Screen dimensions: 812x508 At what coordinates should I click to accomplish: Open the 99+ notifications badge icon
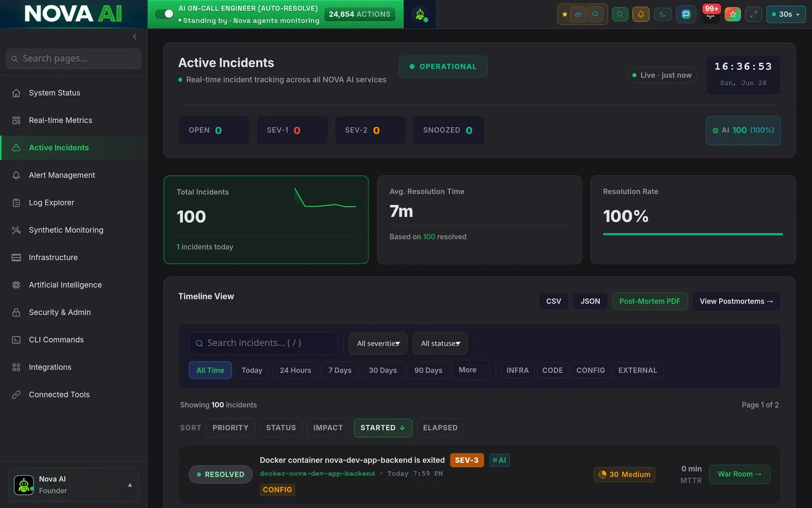pyautogui.click(x=710, y=13)
